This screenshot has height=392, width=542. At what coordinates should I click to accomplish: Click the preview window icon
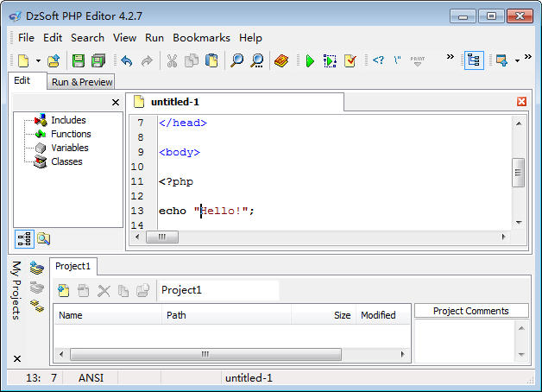501,60
